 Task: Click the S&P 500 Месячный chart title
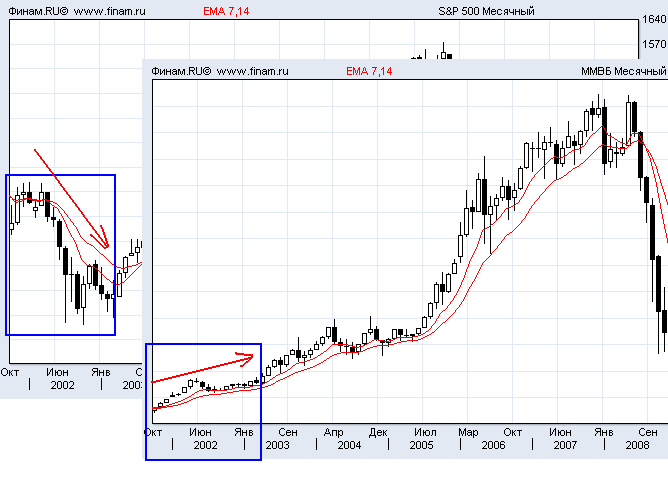(x=486, y=11)
